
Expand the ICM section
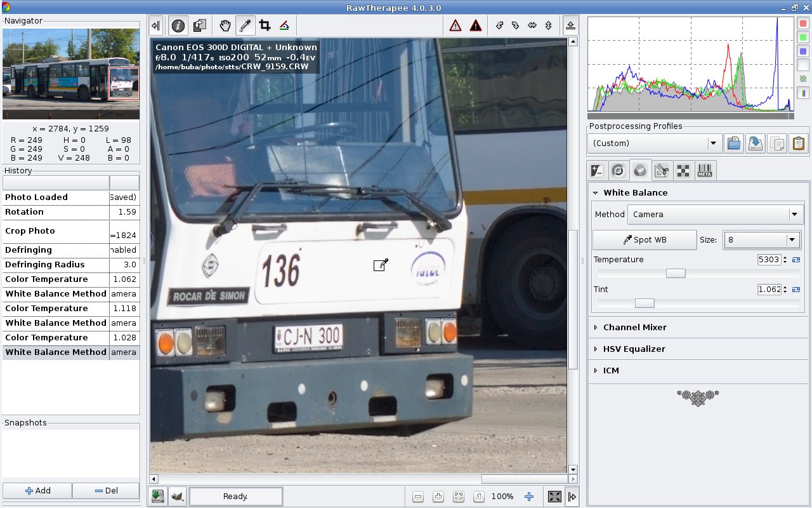tap(596, 371)
